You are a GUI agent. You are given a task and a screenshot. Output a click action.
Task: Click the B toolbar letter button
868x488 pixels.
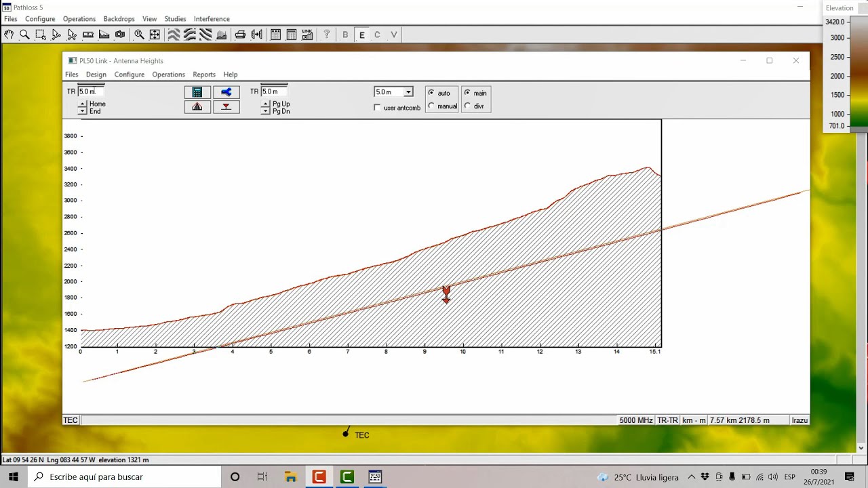(x=345, y=35)
